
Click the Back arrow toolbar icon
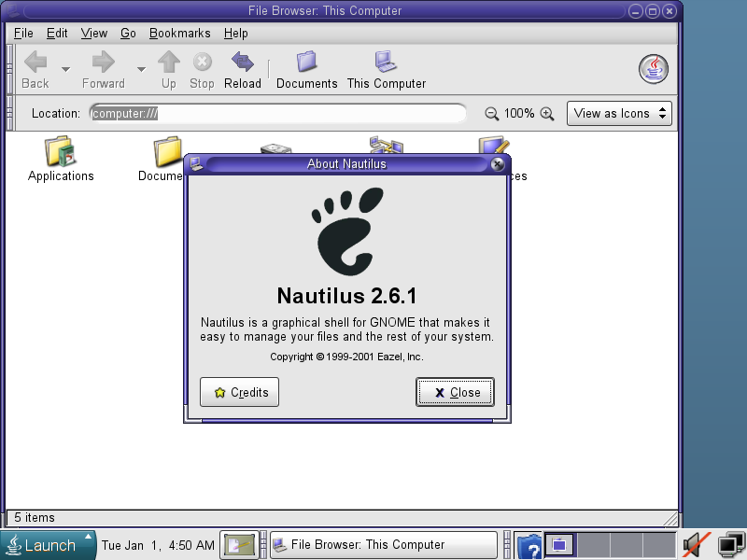coord(35,63)
